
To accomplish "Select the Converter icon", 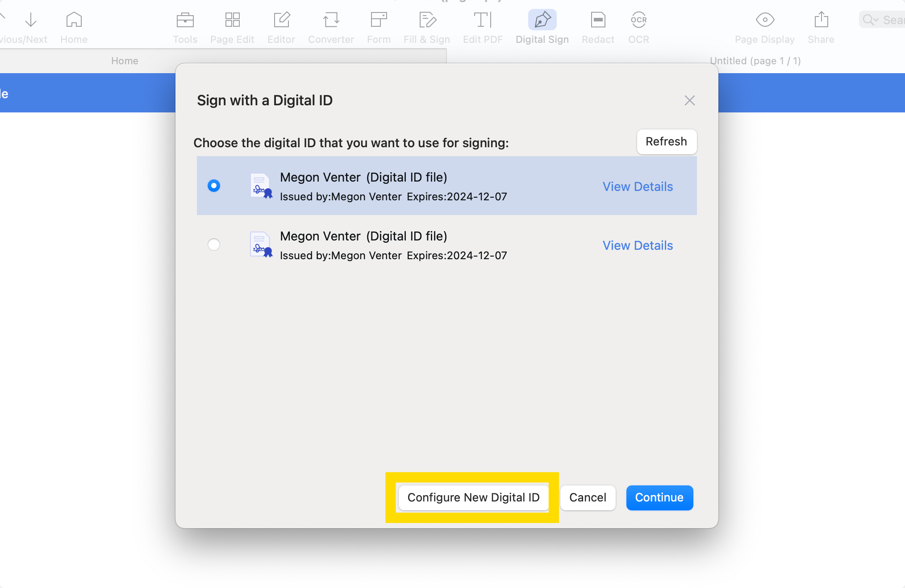I will [331, 20].
